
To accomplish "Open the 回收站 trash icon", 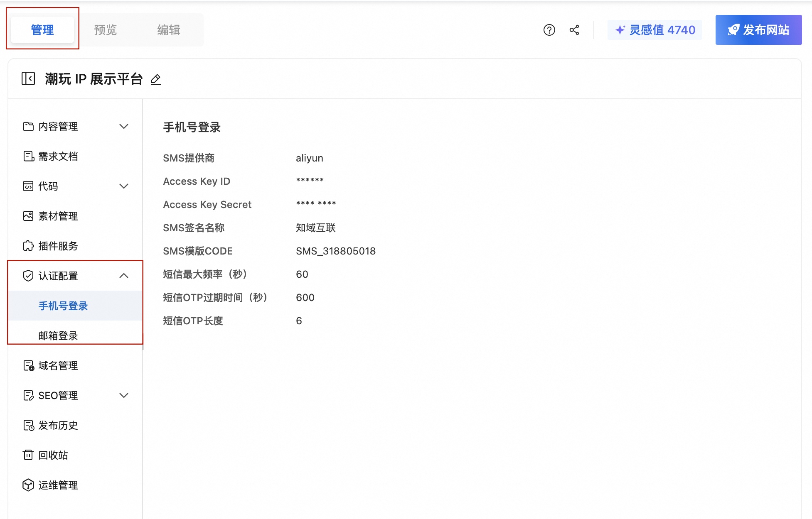I will pyautogui.click(x=28, y=455).
